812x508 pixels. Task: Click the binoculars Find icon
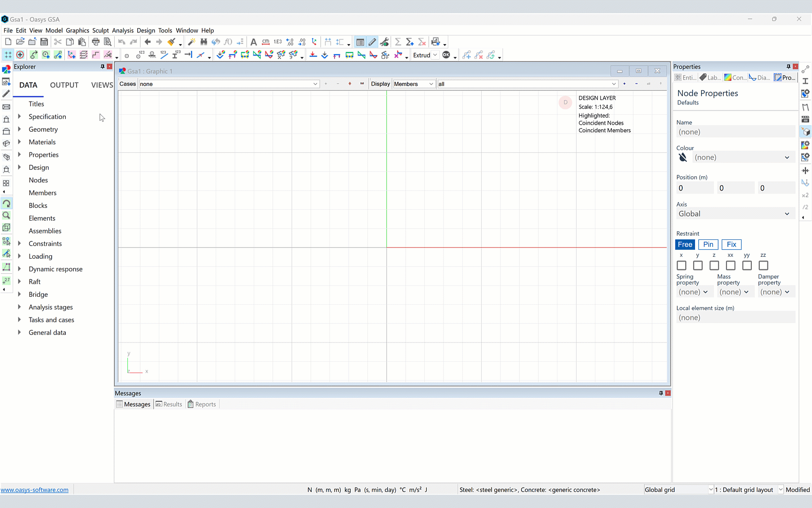(x=203, y=42)
